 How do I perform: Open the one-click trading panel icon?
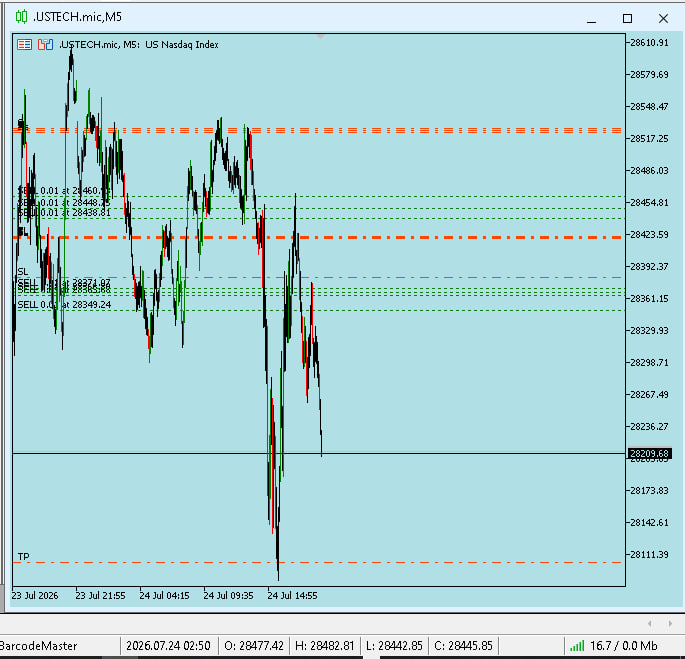[x=24, y=45]
